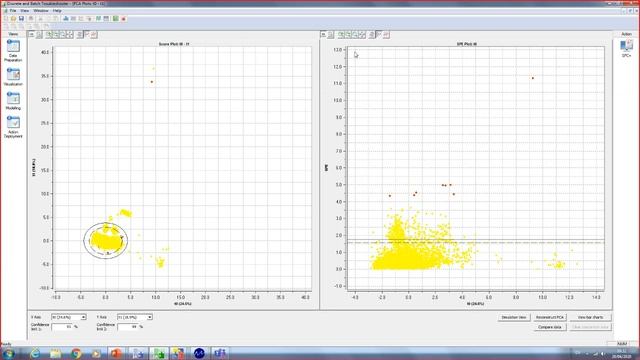The image size is (640, 360).
Task: Click red outlier point atop Score Plot
Action: (x=152, y=82)
